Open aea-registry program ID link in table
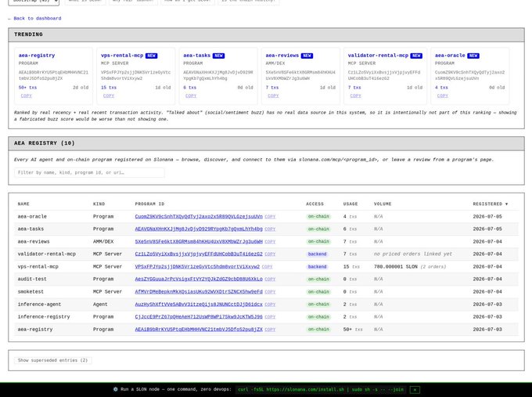This screenshot has height=397, width=532. tap(199, 330)
